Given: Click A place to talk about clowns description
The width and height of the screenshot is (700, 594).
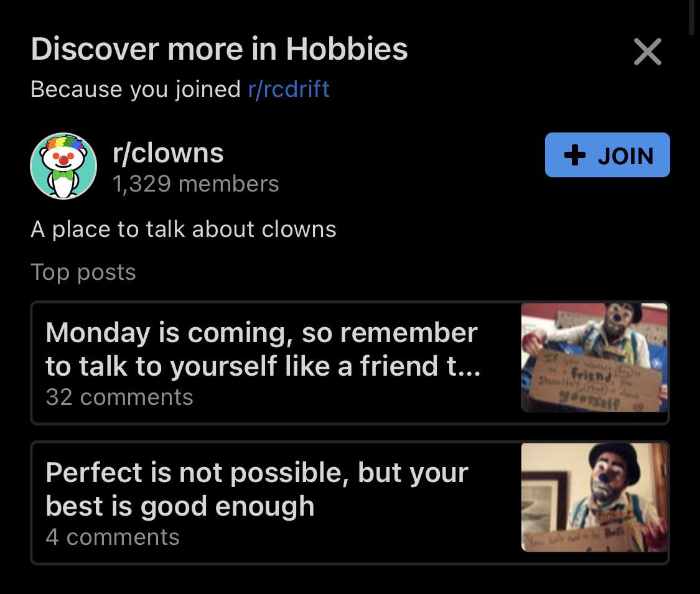Looking at the screenshot, I should 184,230.
